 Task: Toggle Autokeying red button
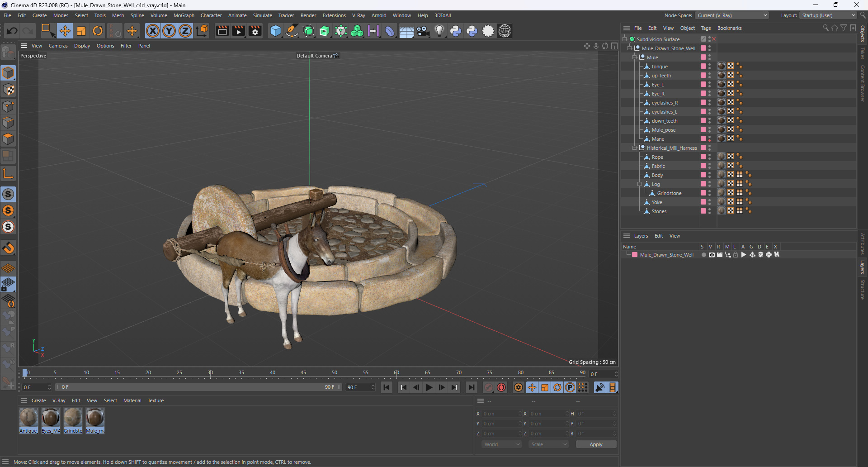[501, 387]
